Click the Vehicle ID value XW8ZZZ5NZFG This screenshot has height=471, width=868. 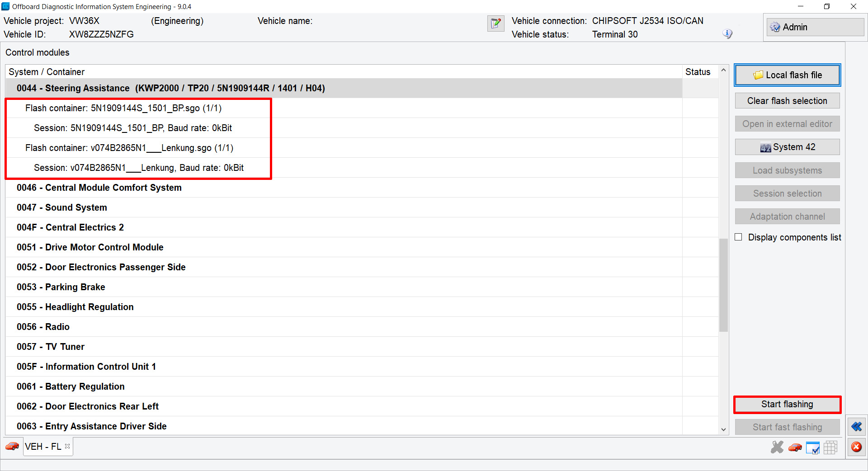click(101, 34)
